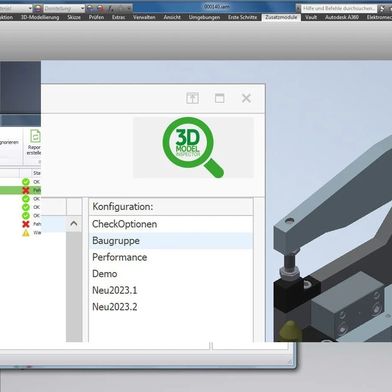
Task: Click the red X icon above the warning triangle
Action: [x=26, y=224]
